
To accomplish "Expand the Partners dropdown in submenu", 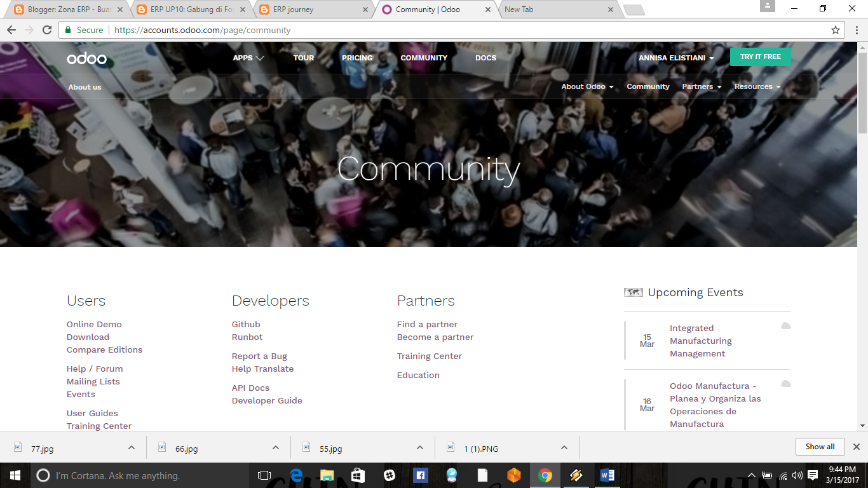I will click(x=702, y=86).
